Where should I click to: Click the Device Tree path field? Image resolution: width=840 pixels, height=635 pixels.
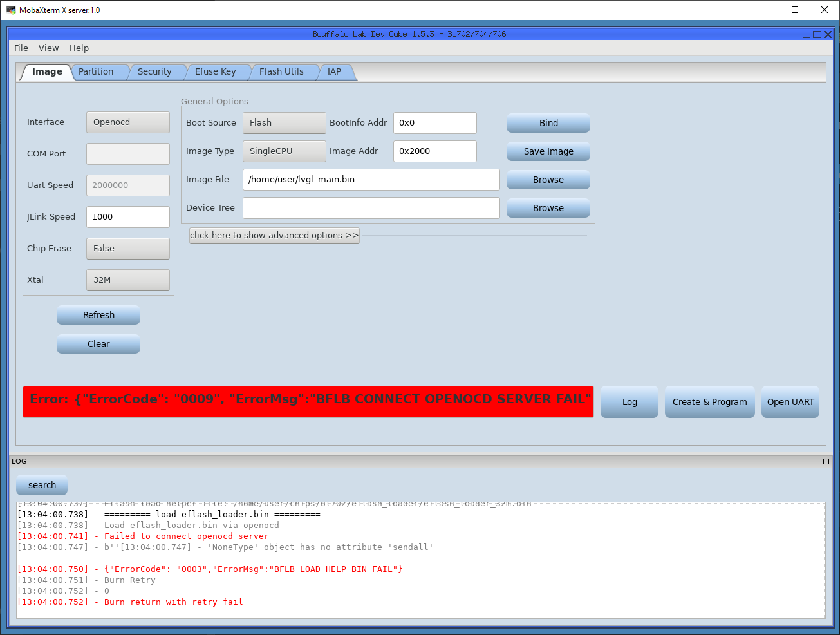[371, 208]
